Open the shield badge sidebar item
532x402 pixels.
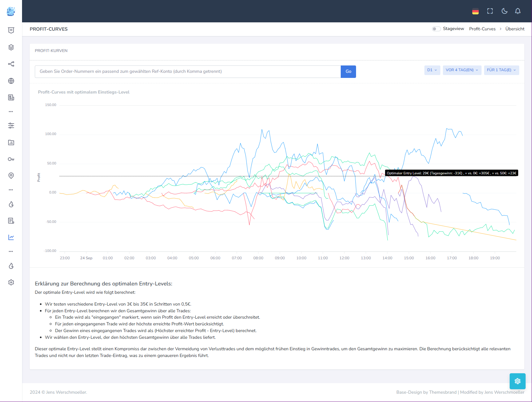pyautogui.click(x=11, y=30)
